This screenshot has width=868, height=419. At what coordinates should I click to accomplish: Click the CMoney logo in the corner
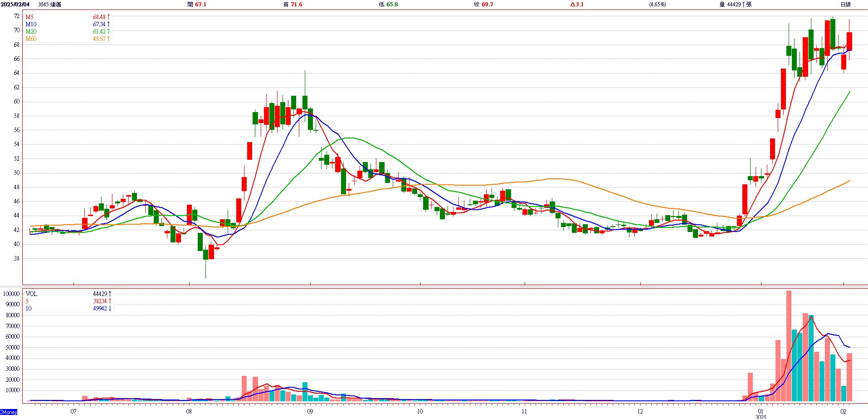click(9, 412)
